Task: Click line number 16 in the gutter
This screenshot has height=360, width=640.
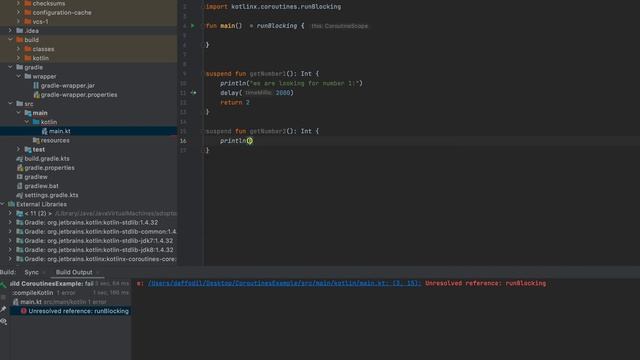Action: [x=183, y=141]
